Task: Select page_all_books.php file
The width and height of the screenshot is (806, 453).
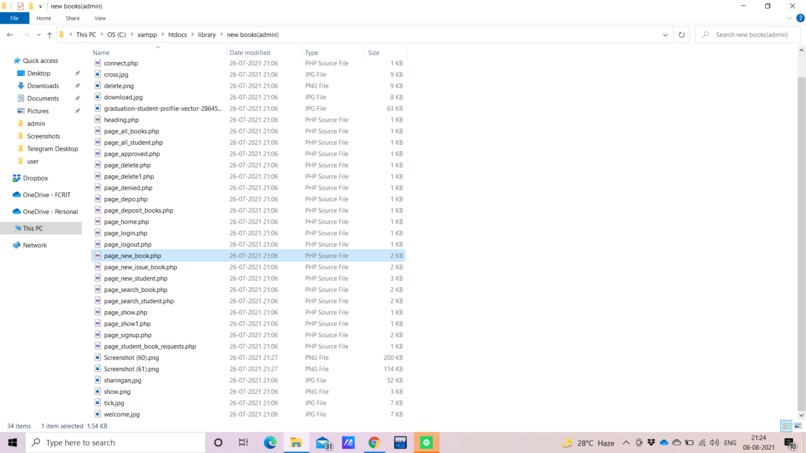Action: coord(132,131)
